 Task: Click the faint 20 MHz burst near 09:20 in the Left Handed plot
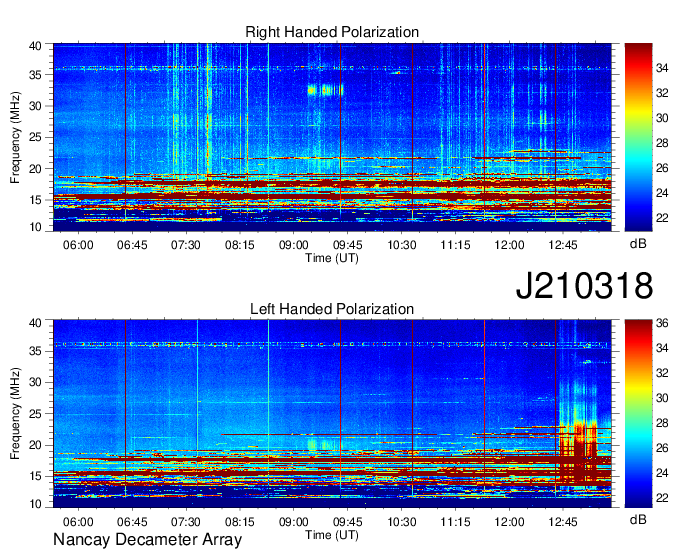point(323,444)
